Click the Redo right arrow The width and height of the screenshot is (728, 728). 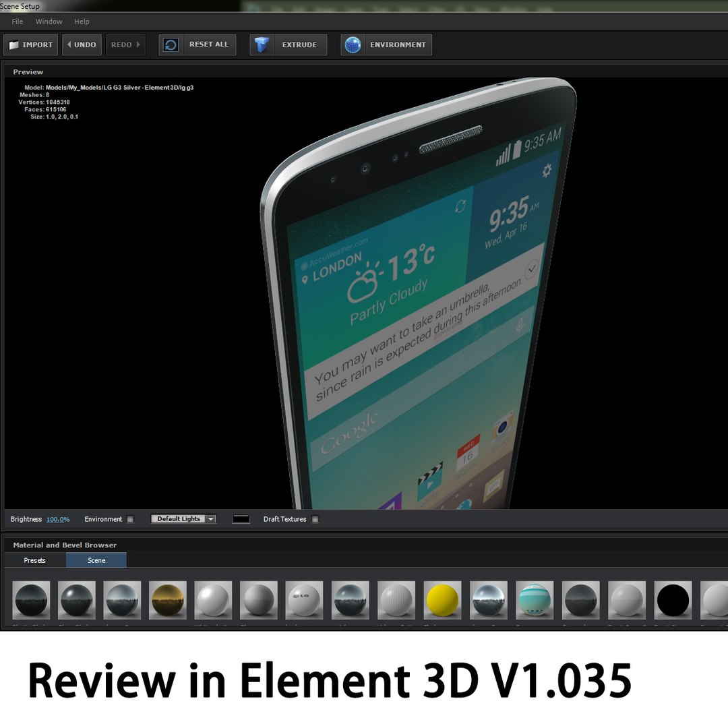coord(138,44)
